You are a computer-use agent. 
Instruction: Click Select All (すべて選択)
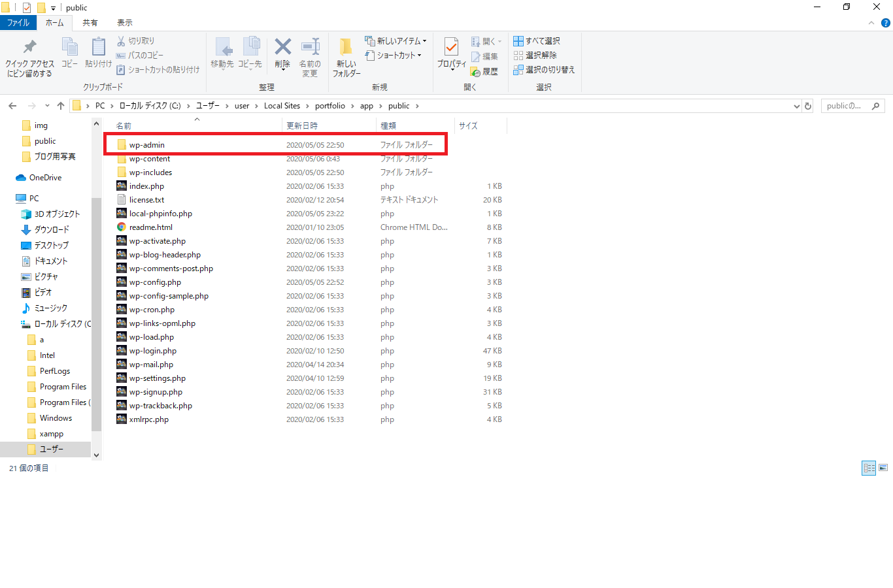pyautogui.click(x=537, y=41)
